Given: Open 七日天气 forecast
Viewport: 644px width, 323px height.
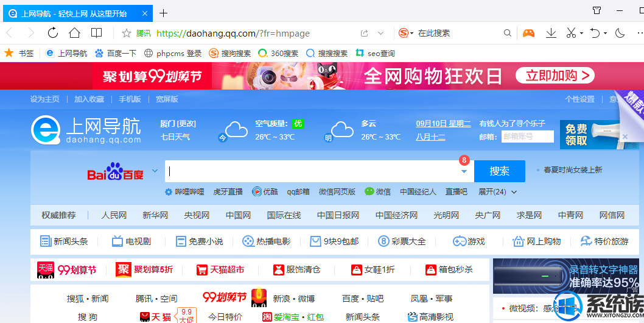Looking at the screenshot, I should (175, 137).
